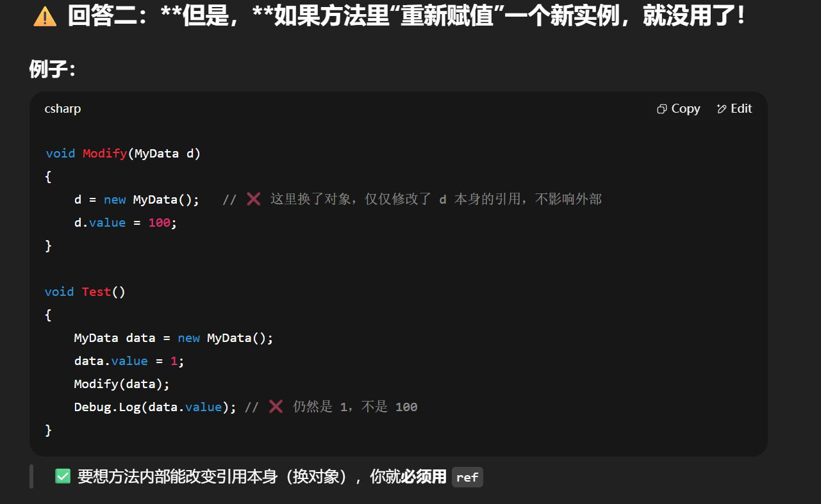The image size is (821, 504).
Task: Click the 例子： subheading
Action: click(53, 69)
